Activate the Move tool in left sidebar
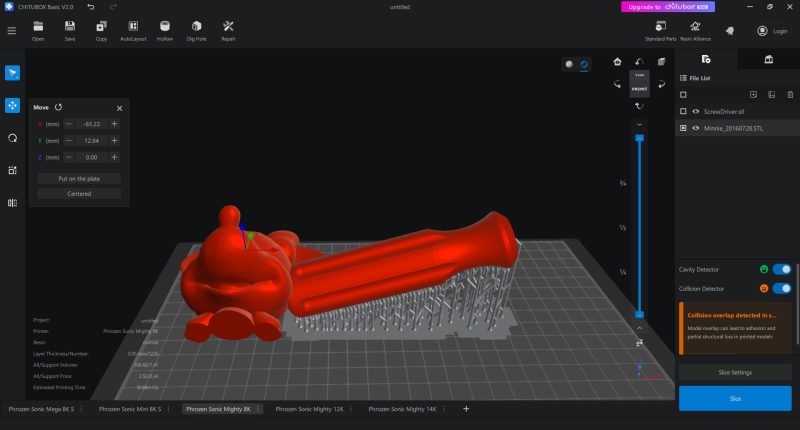This screenshot has width=800, height=430. (12, 106)
